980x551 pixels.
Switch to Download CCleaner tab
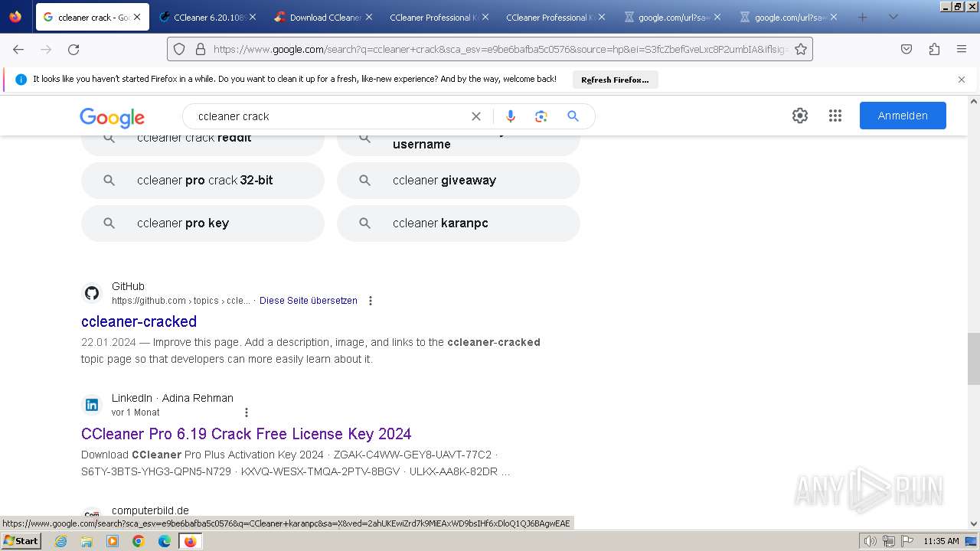[323, 17]
